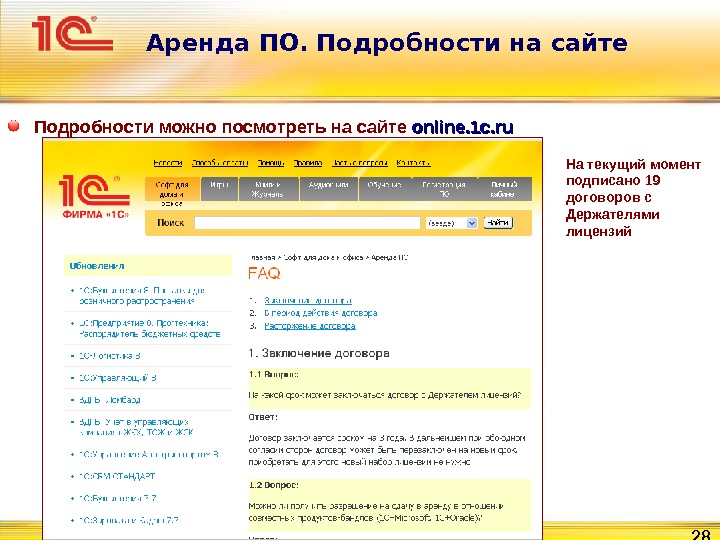This screenshot has height=540, width=720.
Task: Open the (везде) search scope dropdown
Action: (x=451, y=223)
